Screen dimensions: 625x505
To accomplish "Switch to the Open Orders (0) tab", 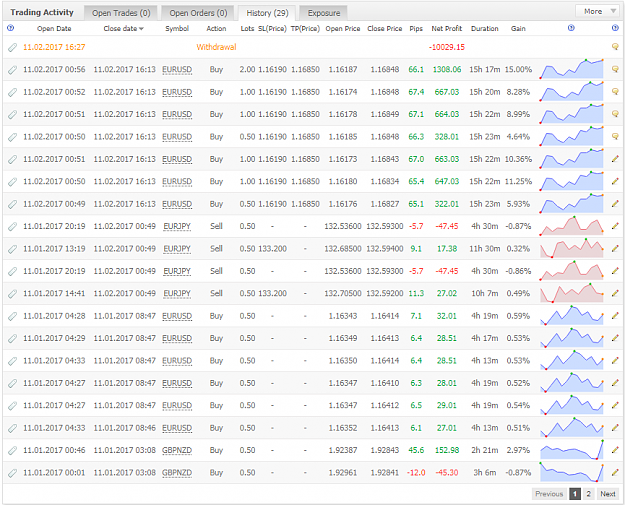I will pyautogui.click(x=198, y=13).
